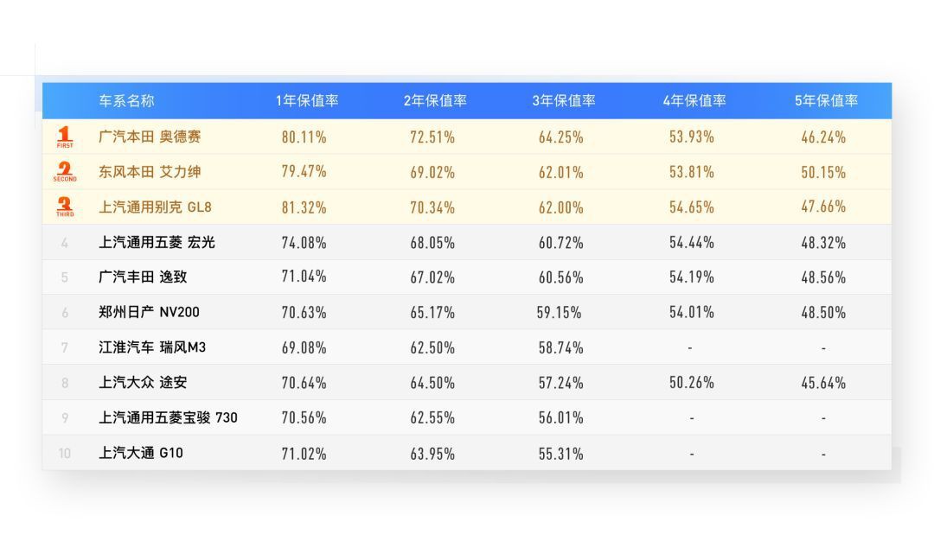Open the 上汽通用别克 GL8 model link

click(x=155, y=207)
